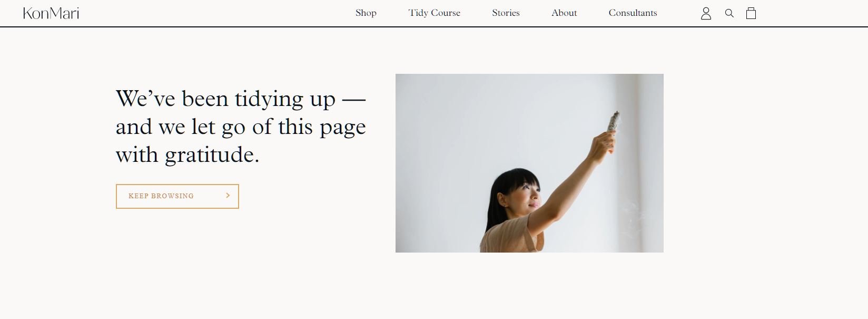Click the "with gratitude." text line
The width and height of the screenshot is (868, 319).
(x=188, y=154)
